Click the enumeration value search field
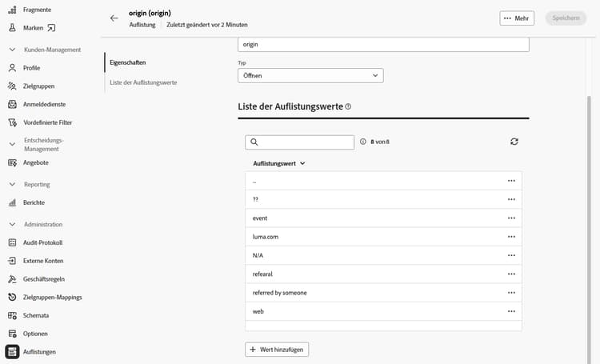Viewport: 600px width, 364px height. (x=306, y=142)
